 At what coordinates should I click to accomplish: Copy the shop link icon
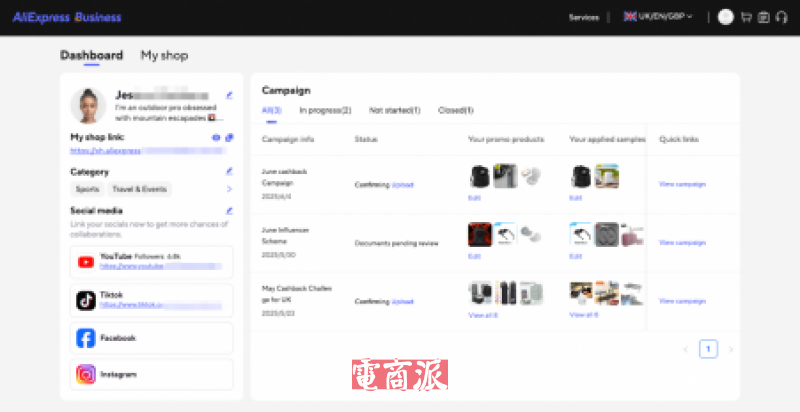(x=229, y=137)
